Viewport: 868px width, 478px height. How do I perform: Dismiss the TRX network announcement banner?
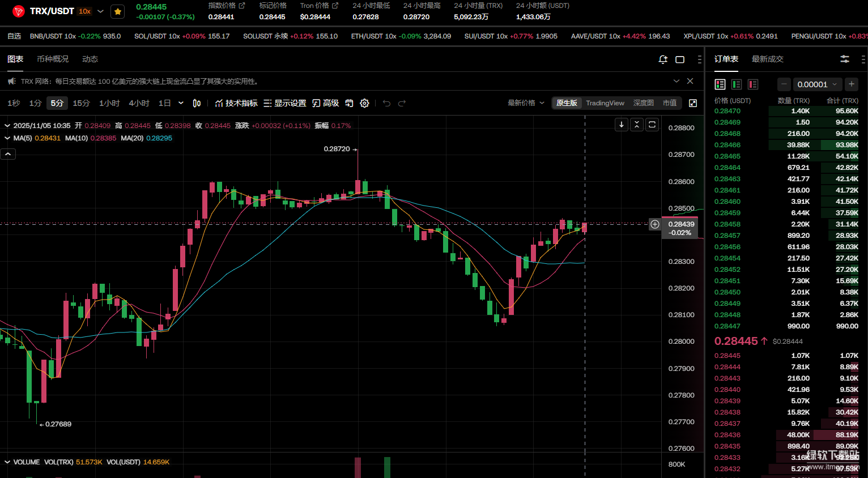coord(690,81)
